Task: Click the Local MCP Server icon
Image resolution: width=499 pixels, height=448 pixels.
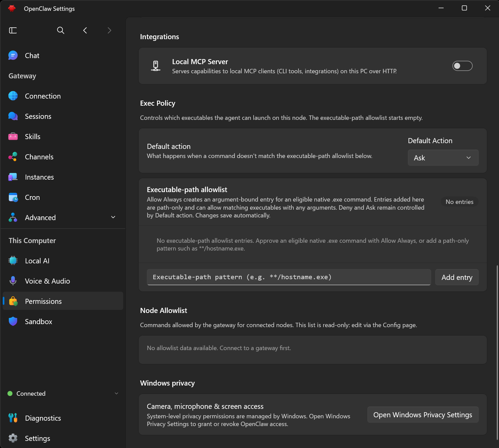Action: coord(156,66)
